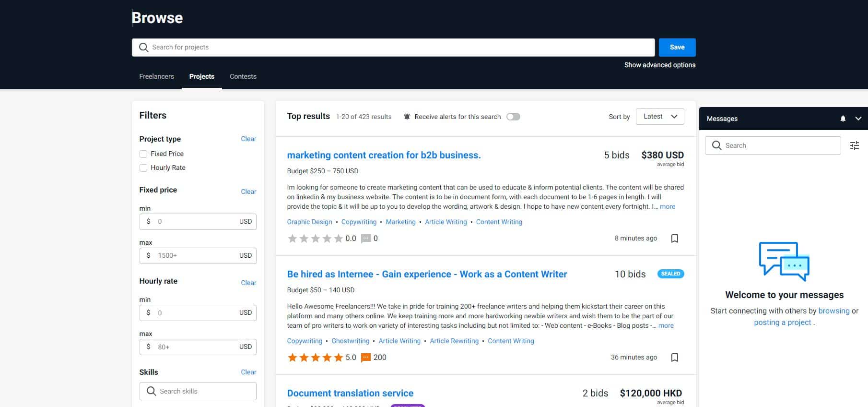Click the gray star rating showing 0.0
The height and width of the screenshot is (407, 868).
pyautogui.click(x=315, y=239)
